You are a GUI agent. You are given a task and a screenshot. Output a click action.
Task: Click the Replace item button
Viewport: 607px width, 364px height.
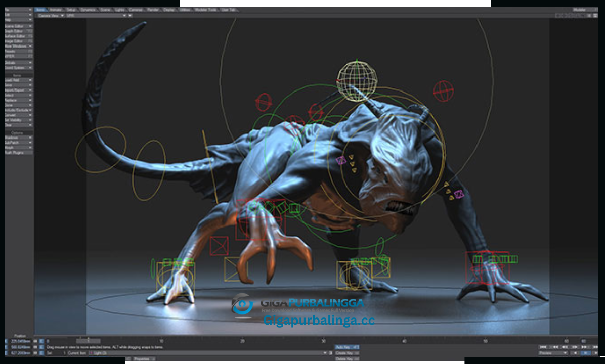point(19,100)
